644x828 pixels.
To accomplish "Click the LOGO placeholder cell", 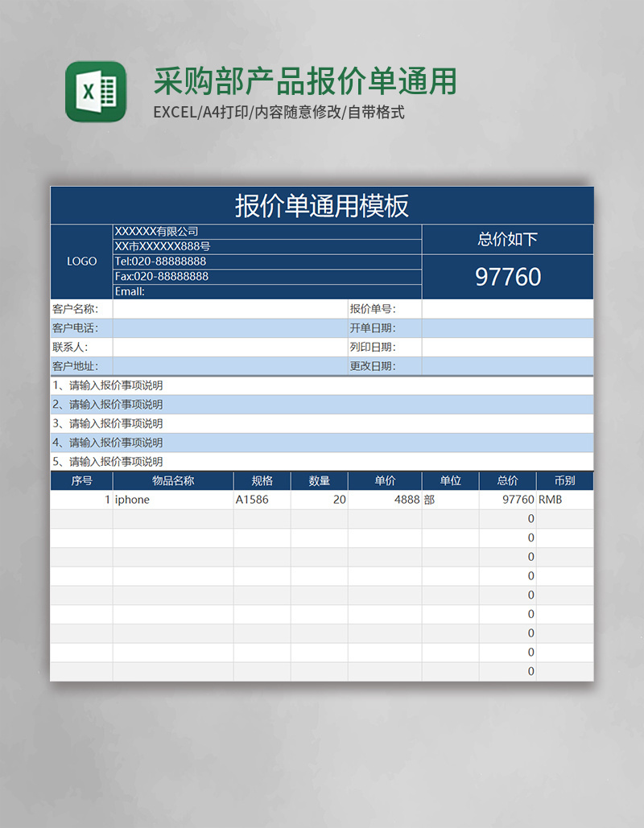I will (x=80, y=261).
